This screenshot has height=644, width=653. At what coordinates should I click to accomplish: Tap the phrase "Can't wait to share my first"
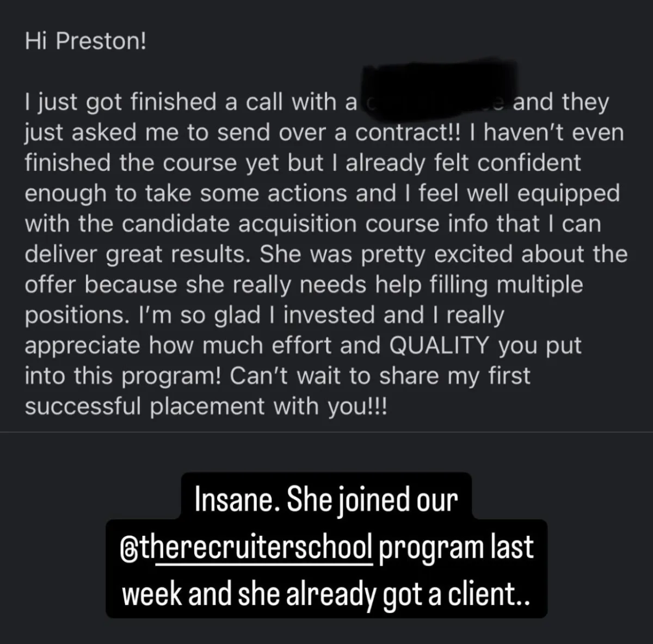pos(380,377)
